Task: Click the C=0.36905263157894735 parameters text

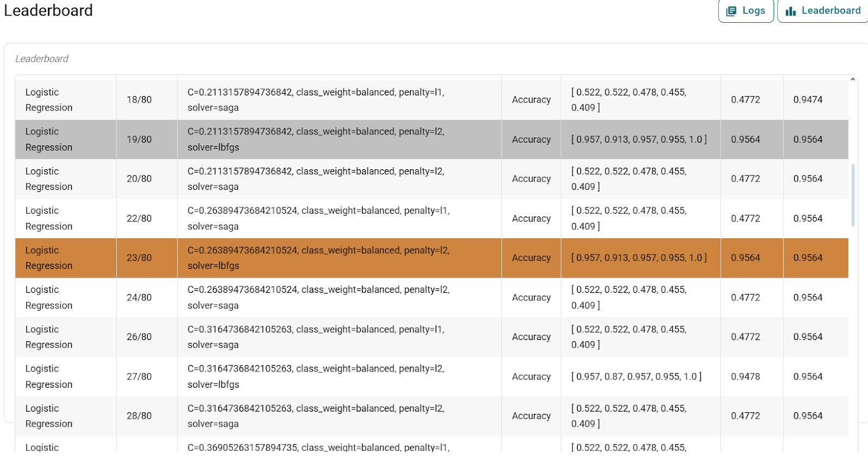Action: pos(318,447)
